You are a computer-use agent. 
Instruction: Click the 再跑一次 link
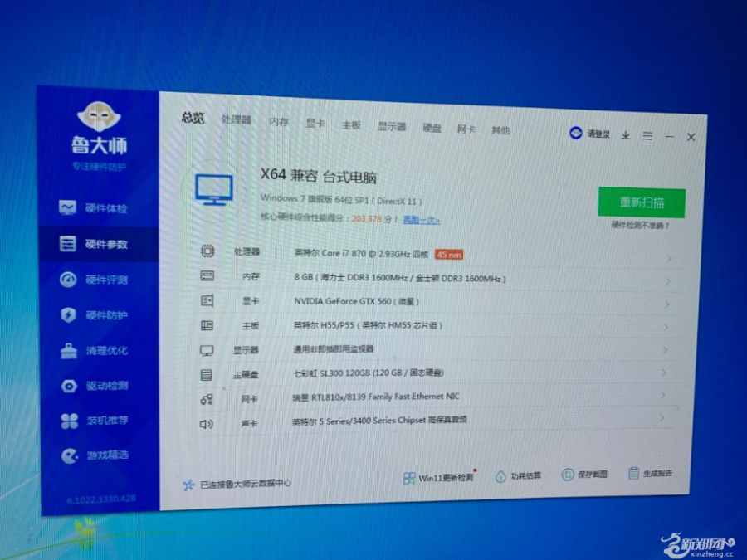click(x=421, y=220)
